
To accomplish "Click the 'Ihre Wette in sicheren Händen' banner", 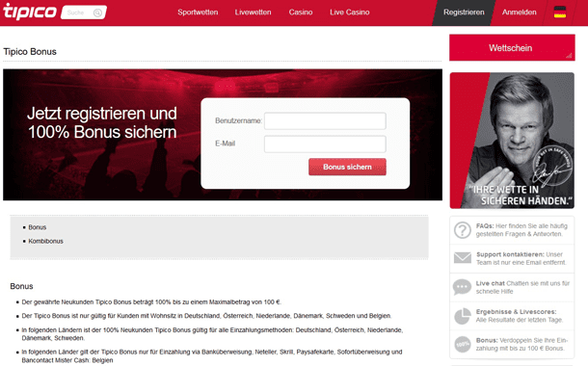I will (x=512, y=141).
